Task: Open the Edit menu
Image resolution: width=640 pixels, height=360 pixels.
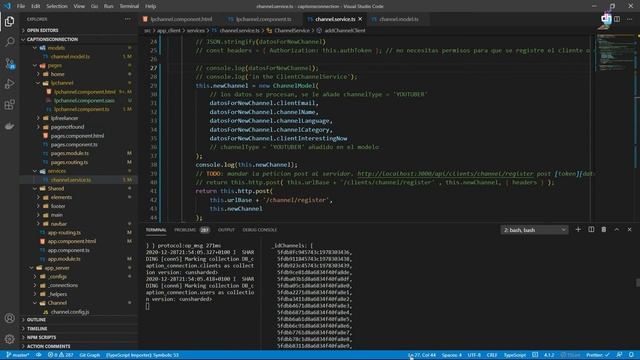Action: coord(36,6)
